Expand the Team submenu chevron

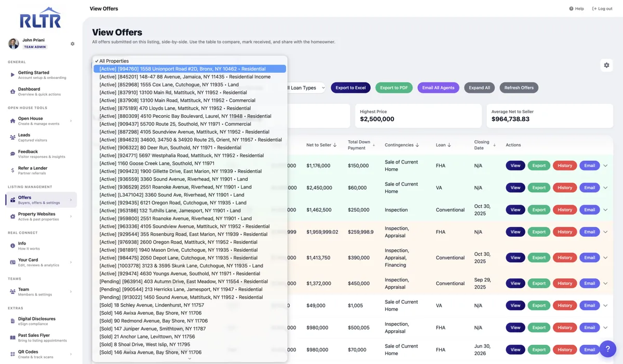point(71,292)
